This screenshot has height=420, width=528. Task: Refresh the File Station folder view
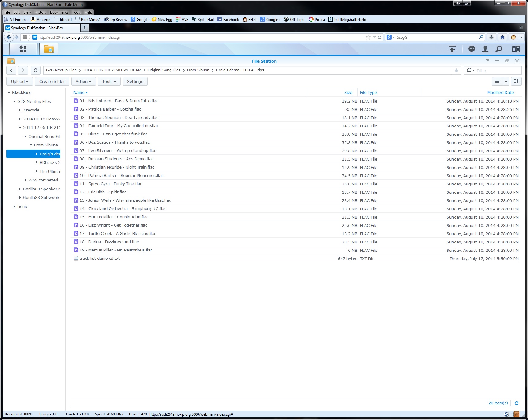[36, 70]
